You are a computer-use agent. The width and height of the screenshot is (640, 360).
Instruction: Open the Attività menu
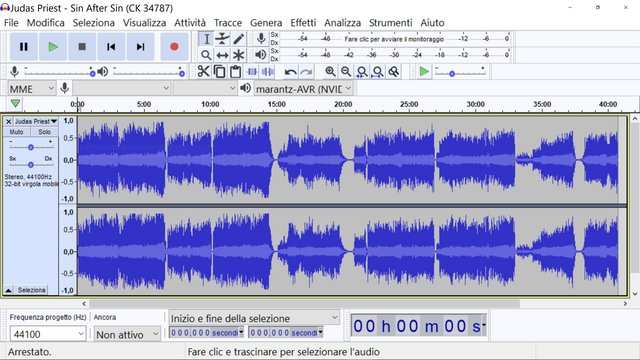pos(190,23)
